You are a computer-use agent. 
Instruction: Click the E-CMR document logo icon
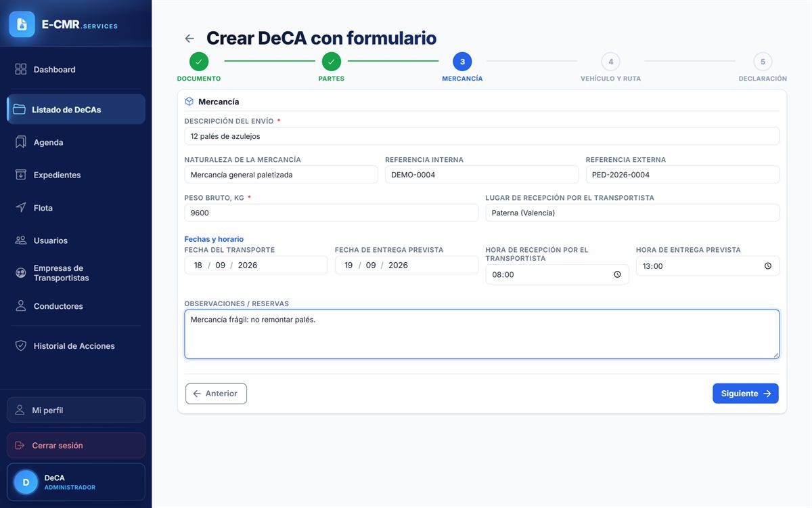coord(22,24)
